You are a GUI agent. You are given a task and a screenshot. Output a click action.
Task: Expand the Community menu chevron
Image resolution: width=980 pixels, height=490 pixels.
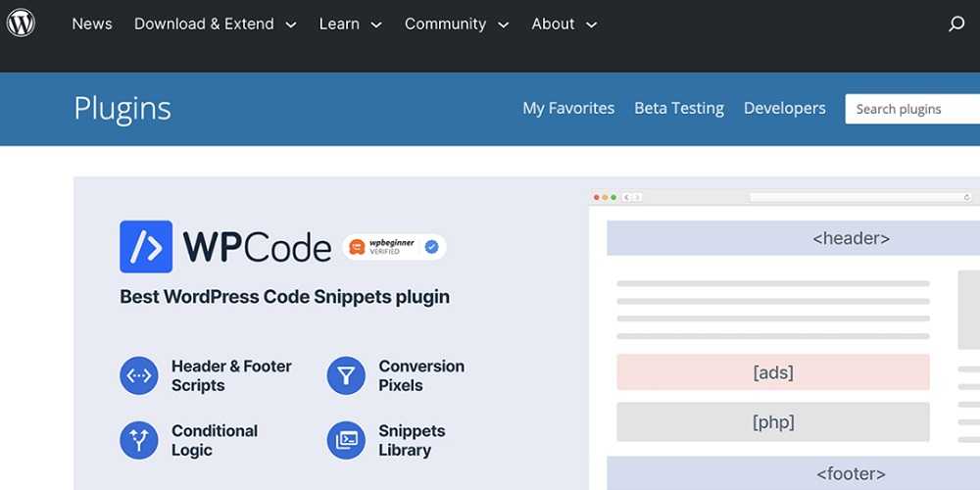[503, 25]
